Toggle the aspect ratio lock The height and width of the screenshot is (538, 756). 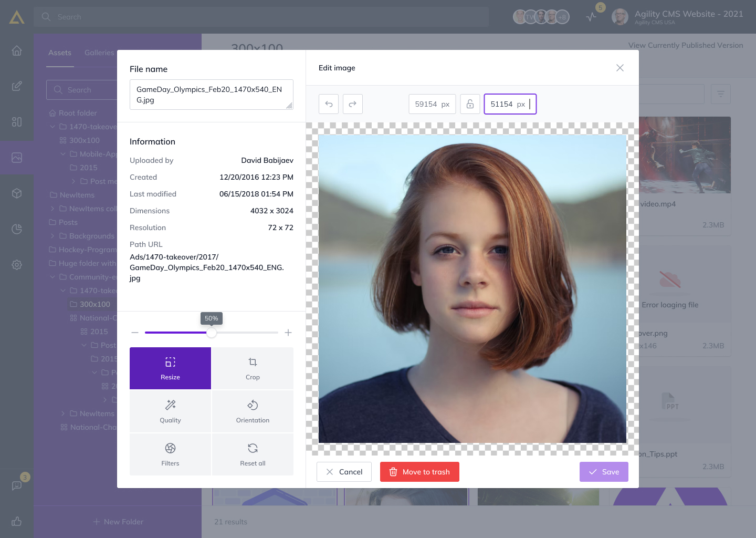point(470,104)
